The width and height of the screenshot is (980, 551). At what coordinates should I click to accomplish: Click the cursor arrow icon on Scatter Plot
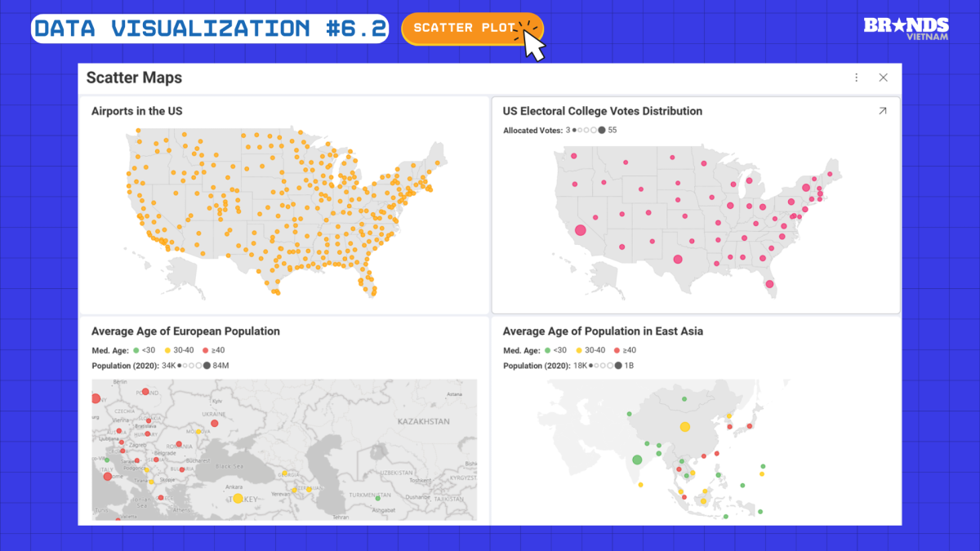point(532,43)
